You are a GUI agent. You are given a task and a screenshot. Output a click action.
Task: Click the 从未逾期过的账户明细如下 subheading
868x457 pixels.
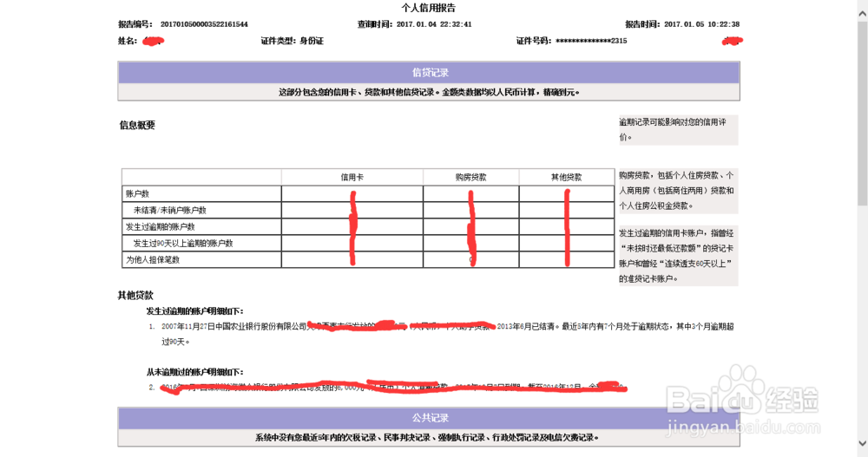point(194,372)
